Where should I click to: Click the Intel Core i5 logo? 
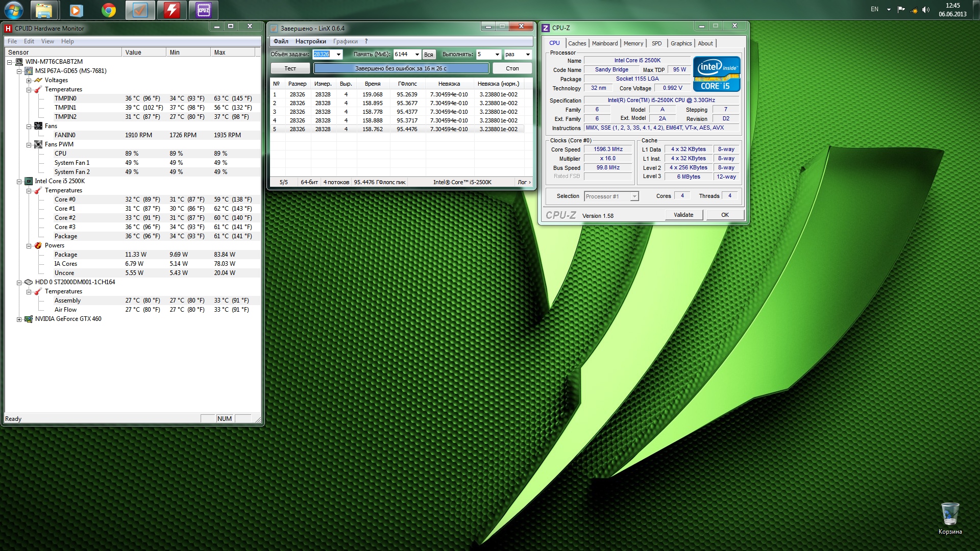tap(716, 74)
